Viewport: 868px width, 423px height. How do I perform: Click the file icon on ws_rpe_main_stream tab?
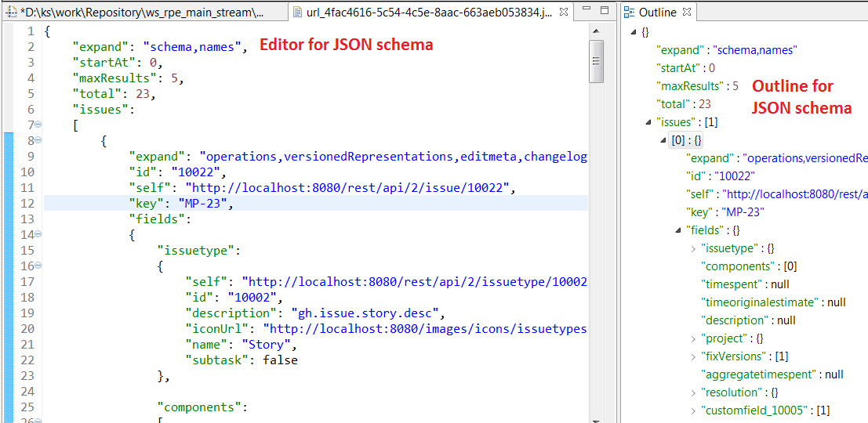[x=10, y=13]
